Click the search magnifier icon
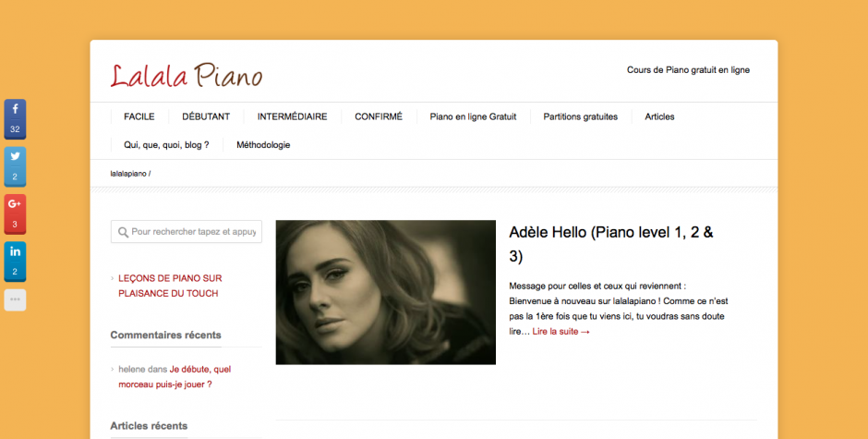Image resolution: width=868 pixels, height=439 pixels. click(123, 232)
